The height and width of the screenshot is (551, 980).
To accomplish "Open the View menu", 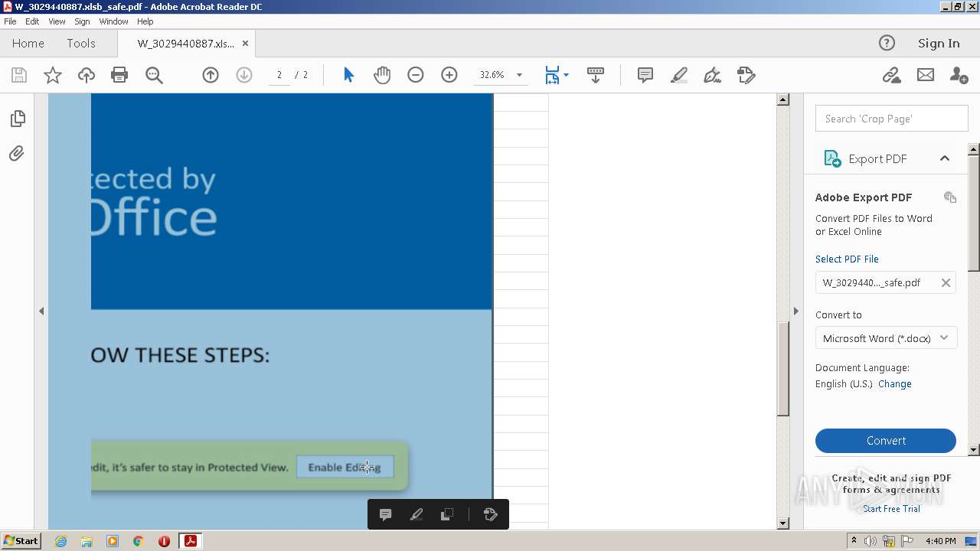I will point(57,21).
